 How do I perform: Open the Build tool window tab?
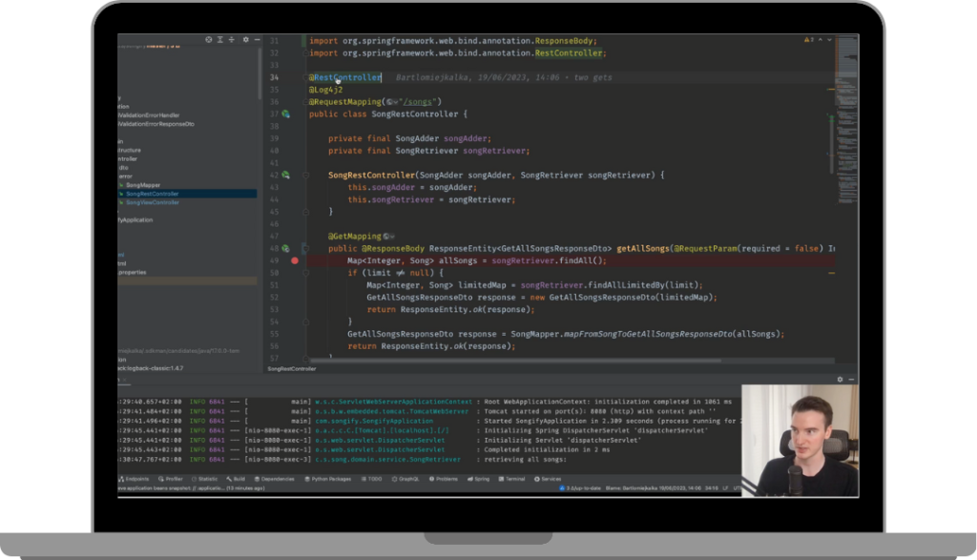(236, 479)
